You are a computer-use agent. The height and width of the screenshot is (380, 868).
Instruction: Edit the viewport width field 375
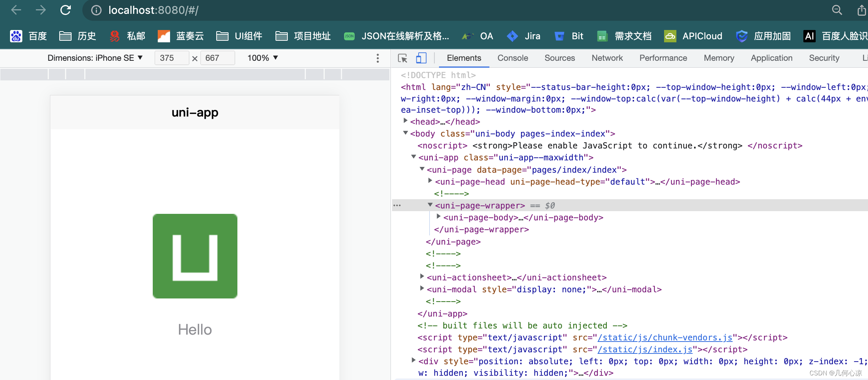click(x=172, y=58)
